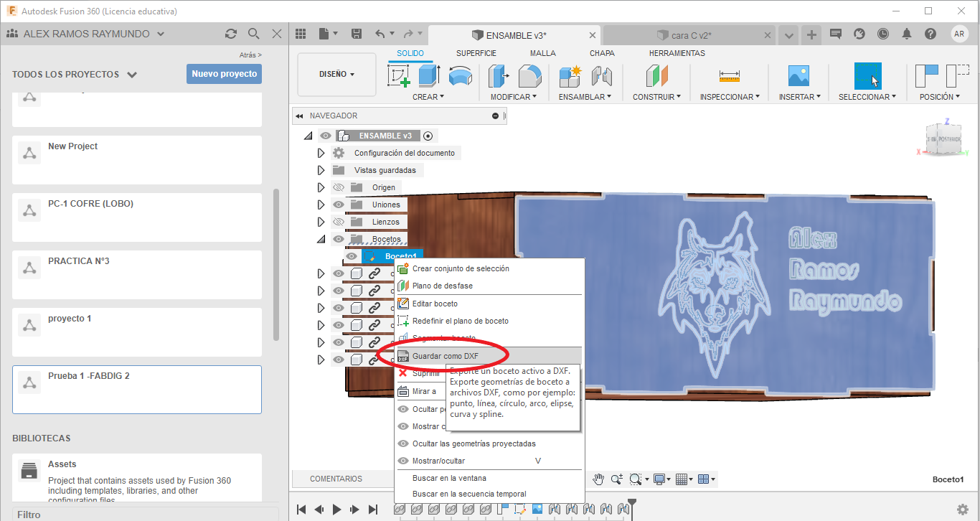
Task: Open the Help question mark icon
Action: click(930, 34)
